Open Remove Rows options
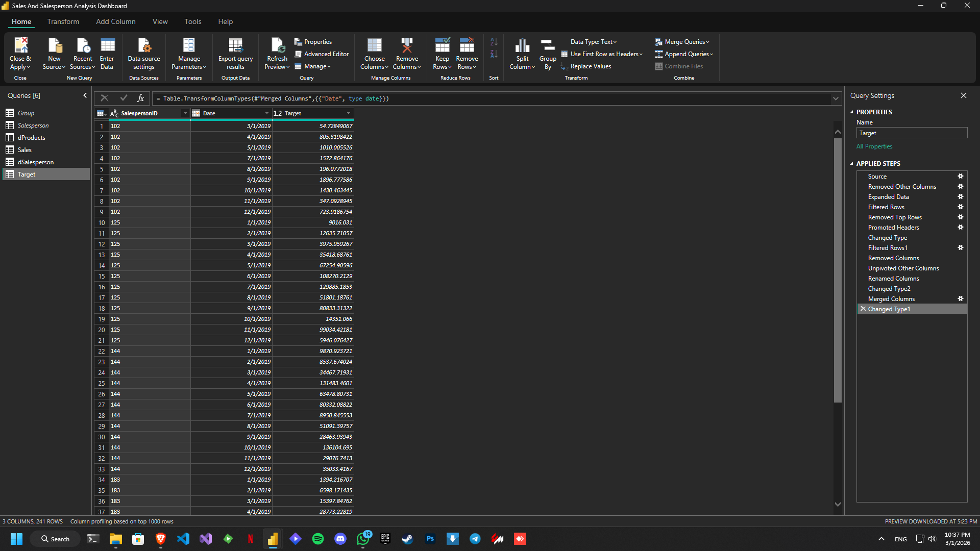This screenshot has width=980, height=551. pos(467,54)
